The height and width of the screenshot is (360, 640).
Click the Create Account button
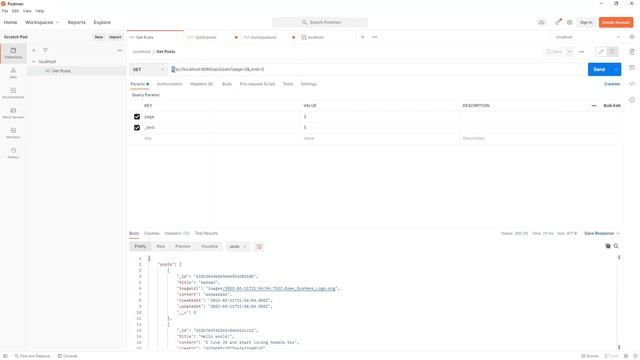(616, 22)
